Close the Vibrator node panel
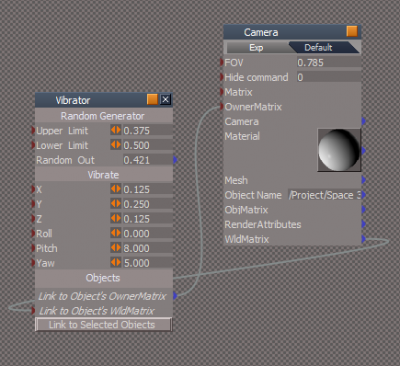 [x=166, y=99]
